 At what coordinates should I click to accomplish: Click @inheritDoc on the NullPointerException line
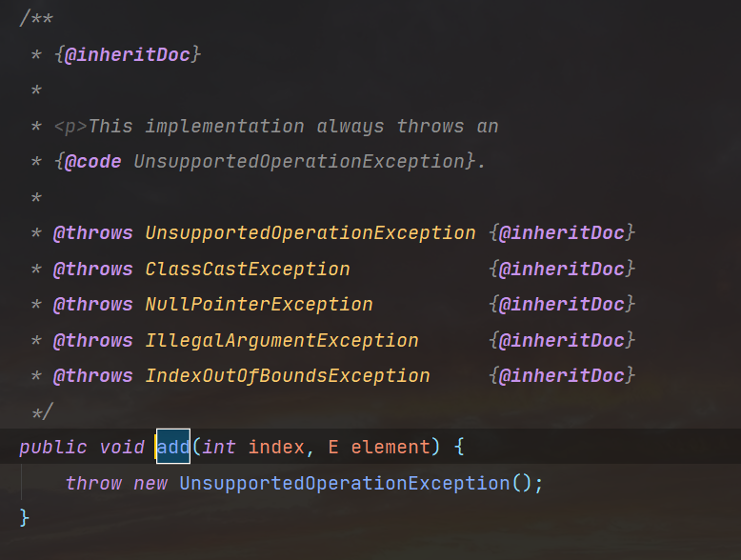(562, 305)
